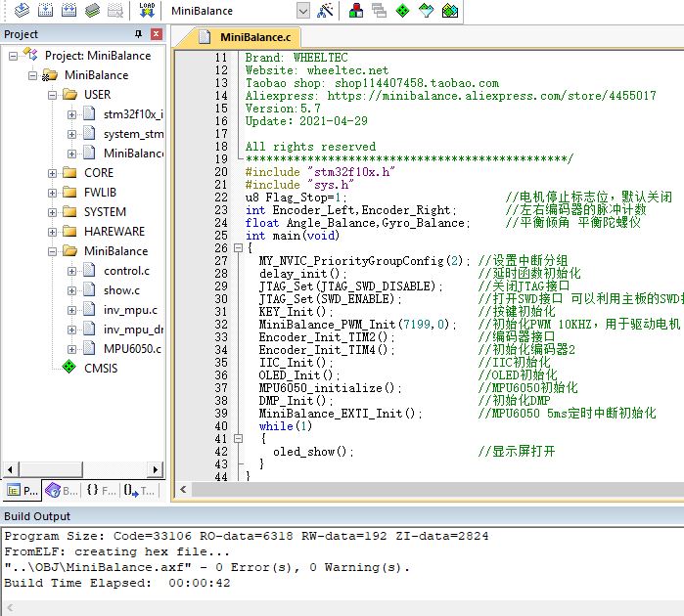Expand the CORE folder in project tree
The width and height of the screenshot is (684, 616).
pyautogui.click(x=53, y=173)
